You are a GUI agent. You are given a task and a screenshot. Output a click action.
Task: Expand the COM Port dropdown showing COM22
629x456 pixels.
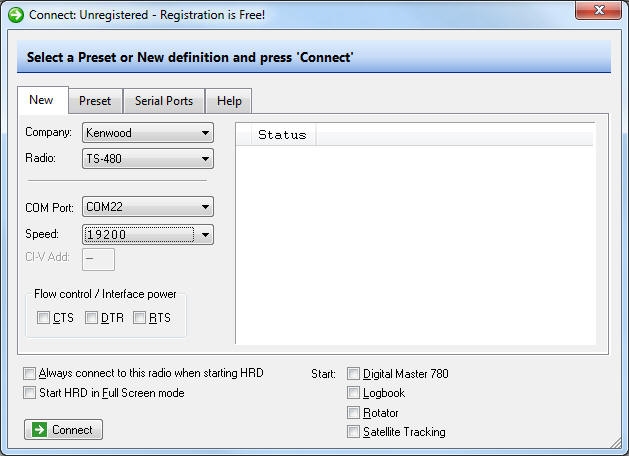tap(148, 207)
